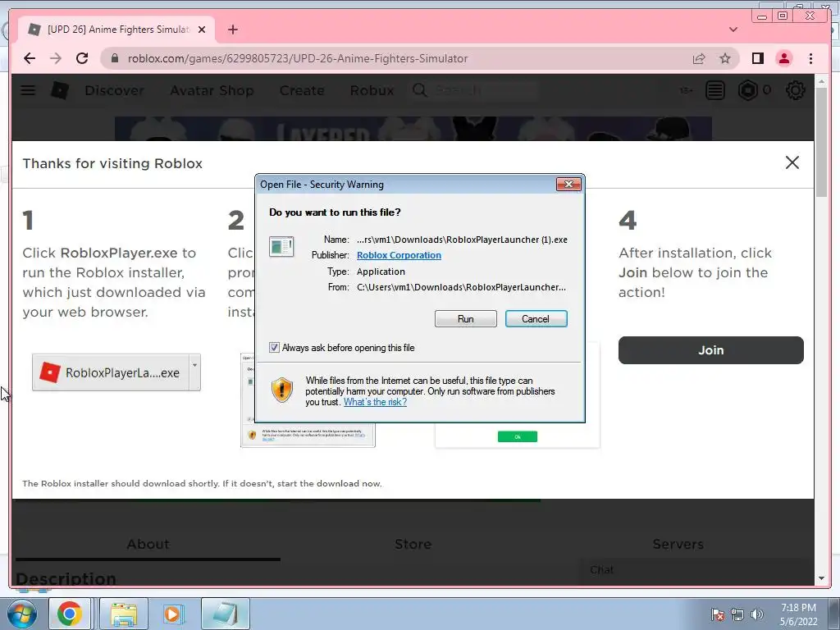Click the page scrollbar up arrow
840x630 pixels.
click(x=821, y=81)
